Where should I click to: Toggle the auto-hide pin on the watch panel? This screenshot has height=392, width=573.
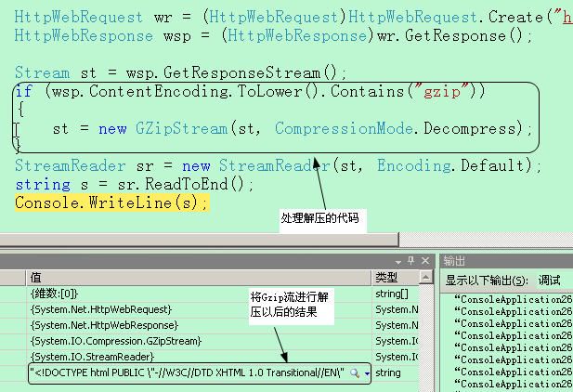click(411, 261)
